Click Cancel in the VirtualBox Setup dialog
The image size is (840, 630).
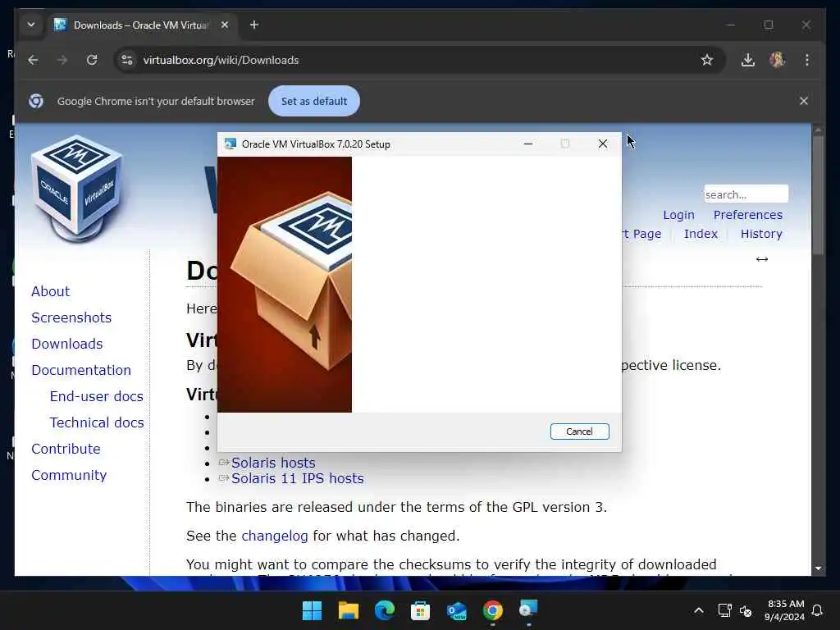pos(579,431)
